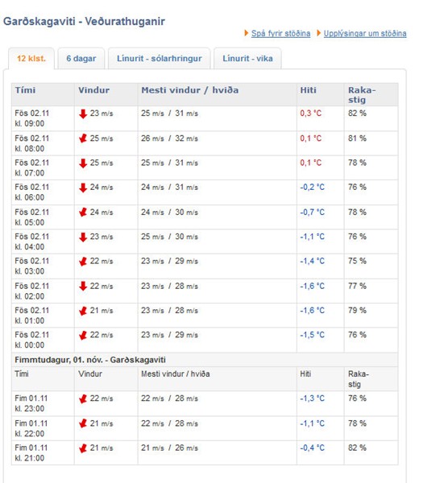448x483 pixels.
Task: Click the wind direction arrow at 08:00
Action: coord(83,138)
